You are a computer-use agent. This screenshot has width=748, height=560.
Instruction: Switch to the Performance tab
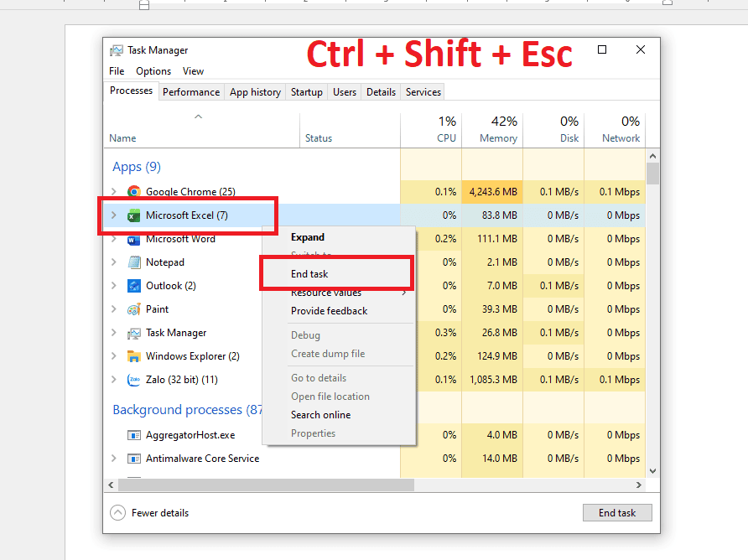point(191,92)
